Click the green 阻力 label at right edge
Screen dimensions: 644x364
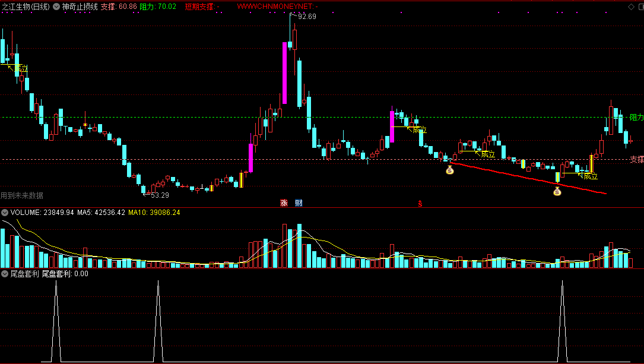[x=637, y=118]
